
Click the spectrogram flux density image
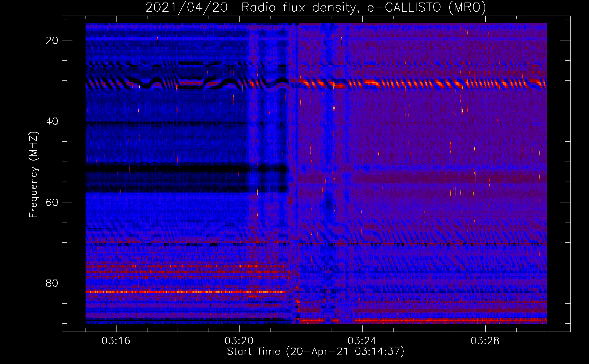tap(316, 174)
